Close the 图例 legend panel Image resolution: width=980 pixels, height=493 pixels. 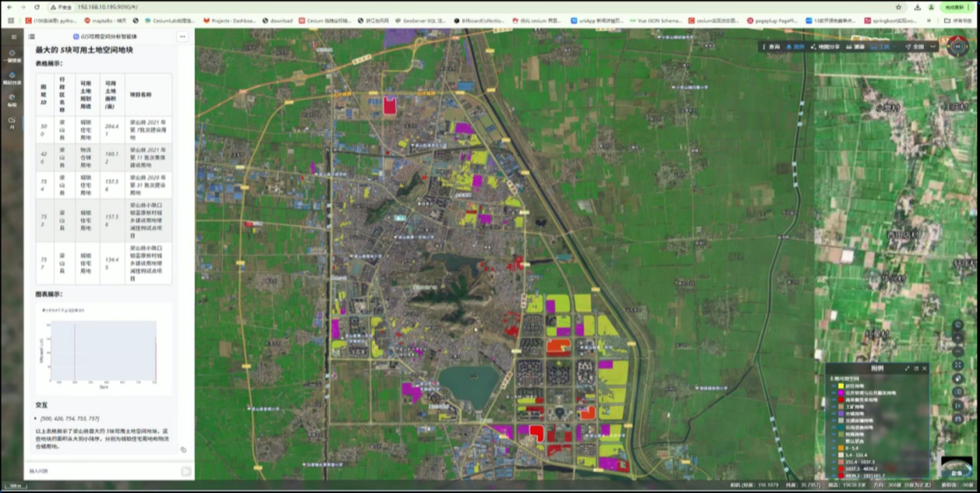pyautogui.click(x=924, y=369)
